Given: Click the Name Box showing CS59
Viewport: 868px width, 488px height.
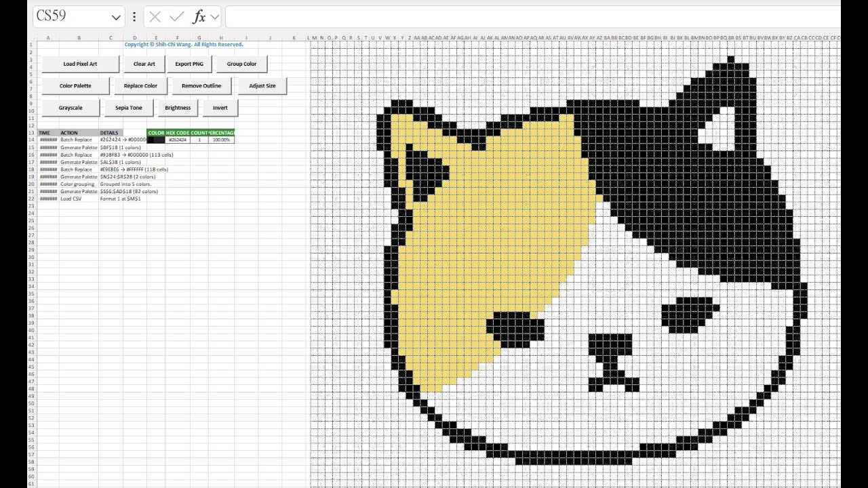Looking at the screenshot, I should pyautogui.click(x=71, y=17).
